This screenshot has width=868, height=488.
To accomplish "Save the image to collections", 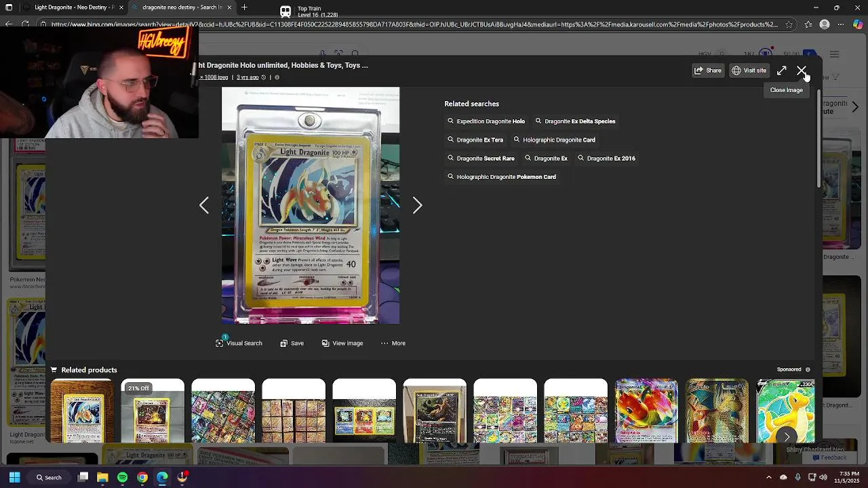I will tap(292, 343).
